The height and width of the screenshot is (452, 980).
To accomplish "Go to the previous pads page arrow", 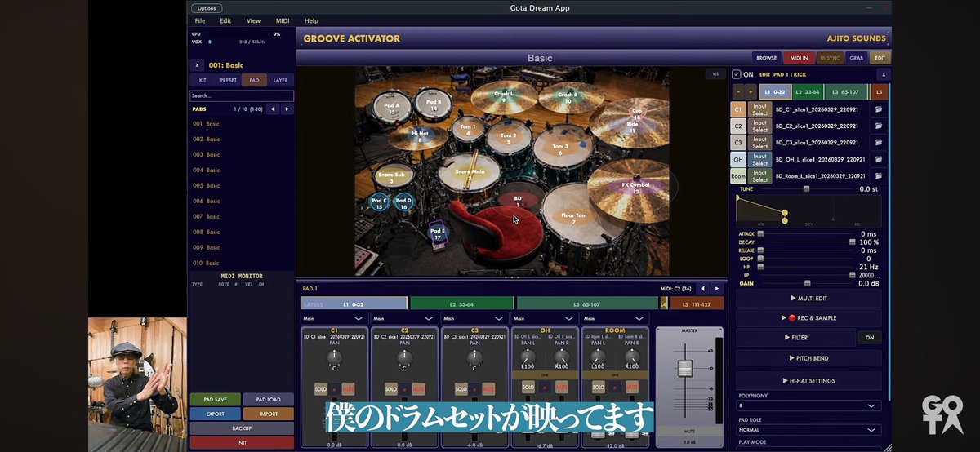I will click(274, 109).
